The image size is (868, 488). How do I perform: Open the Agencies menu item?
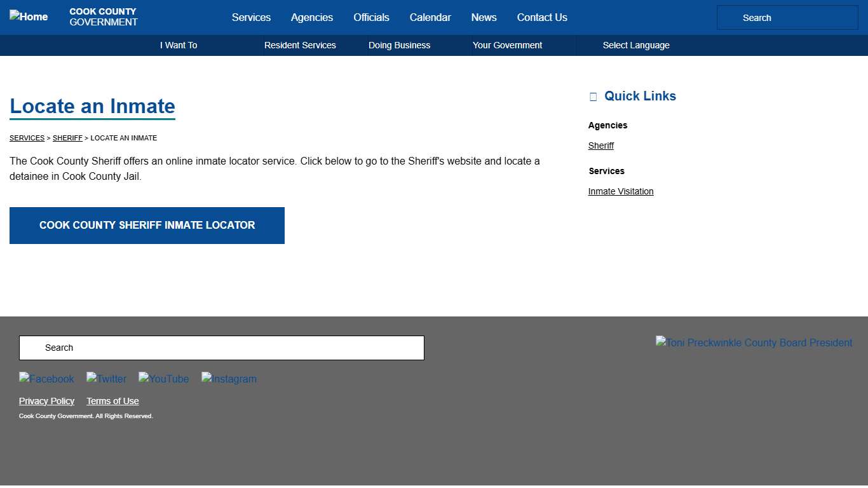pos(312,17)
